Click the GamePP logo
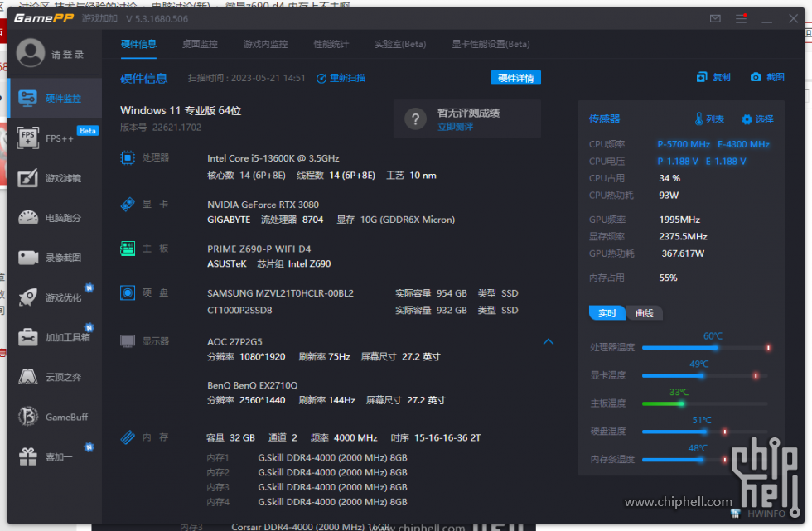 click(x=44, y=18)
